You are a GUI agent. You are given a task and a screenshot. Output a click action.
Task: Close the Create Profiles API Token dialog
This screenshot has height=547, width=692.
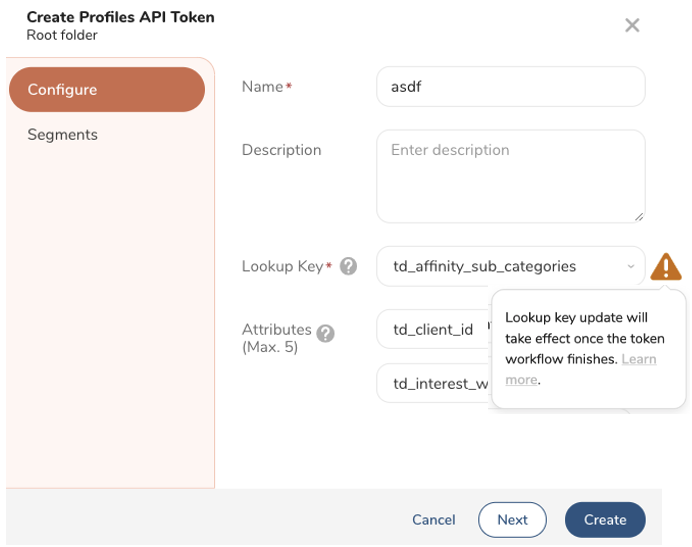tap(632, 25)
